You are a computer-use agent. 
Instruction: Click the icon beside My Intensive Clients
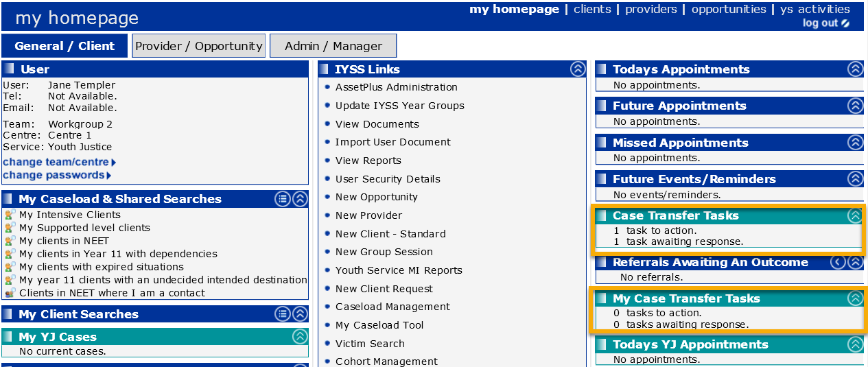[x=10, y=215]
